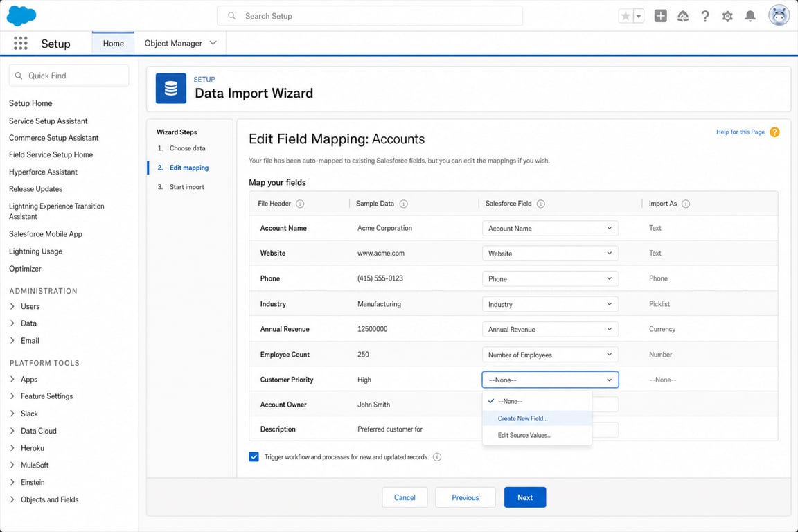Choose Create New Field... option
The image size is (798, 532).
tap(537, 418)
